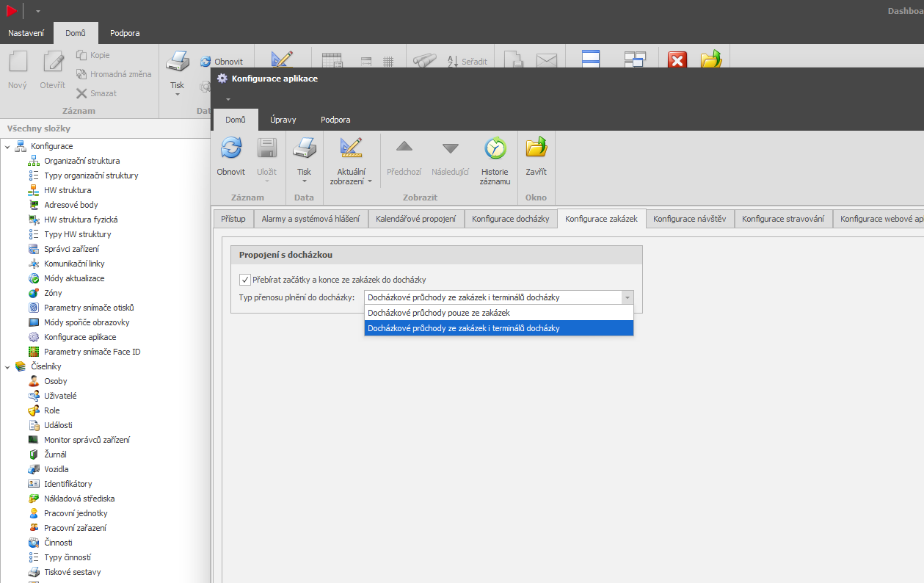Click Obnovit in the Konfigurace aplikace ribbon

tap(230, 157)
